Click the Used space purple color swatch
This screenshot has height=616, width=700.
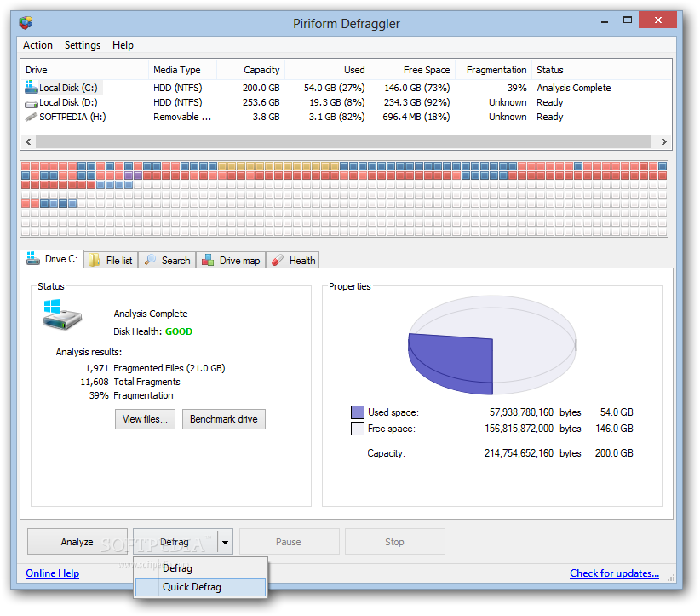pos(358,412)
